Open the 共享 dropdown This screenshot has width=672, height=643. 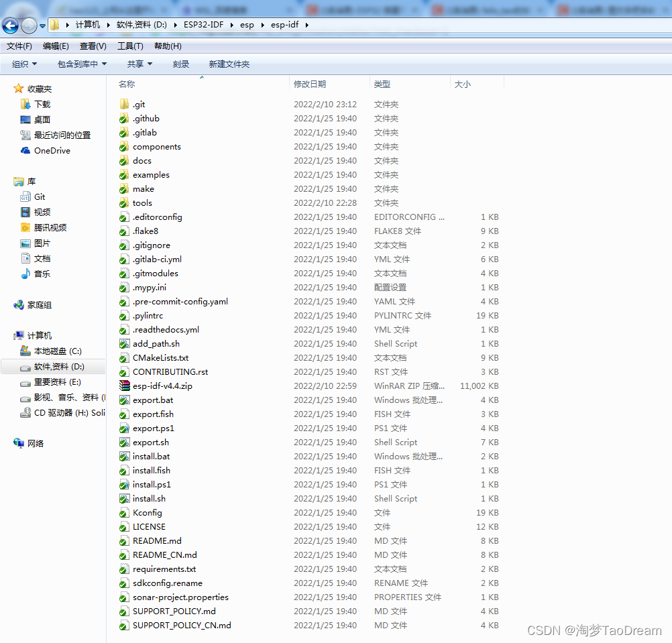pyautogui.click(x=139, y=64)
